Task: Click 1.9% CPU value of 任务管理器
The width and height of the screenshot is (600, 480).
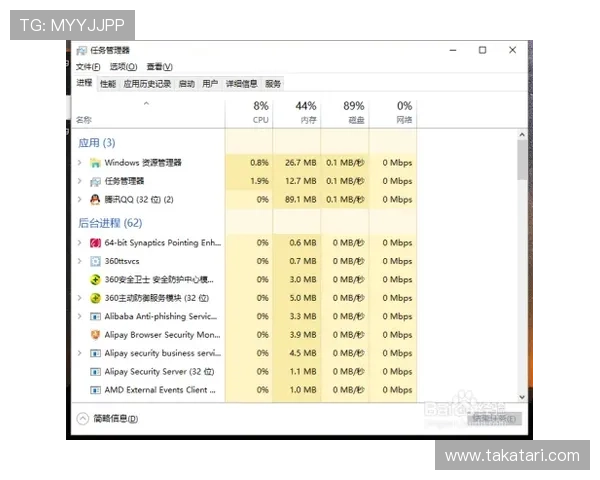Action: tap(259, 181)
